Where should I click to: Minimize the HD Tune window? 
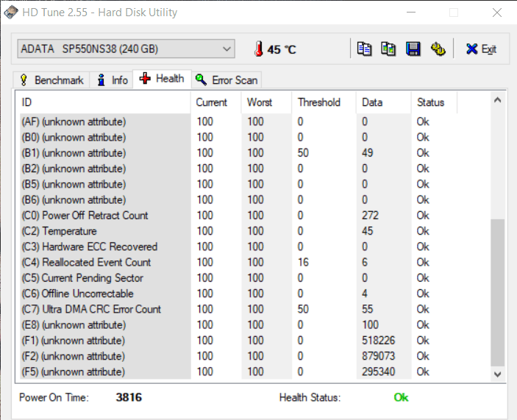click(x=411, y=13)
